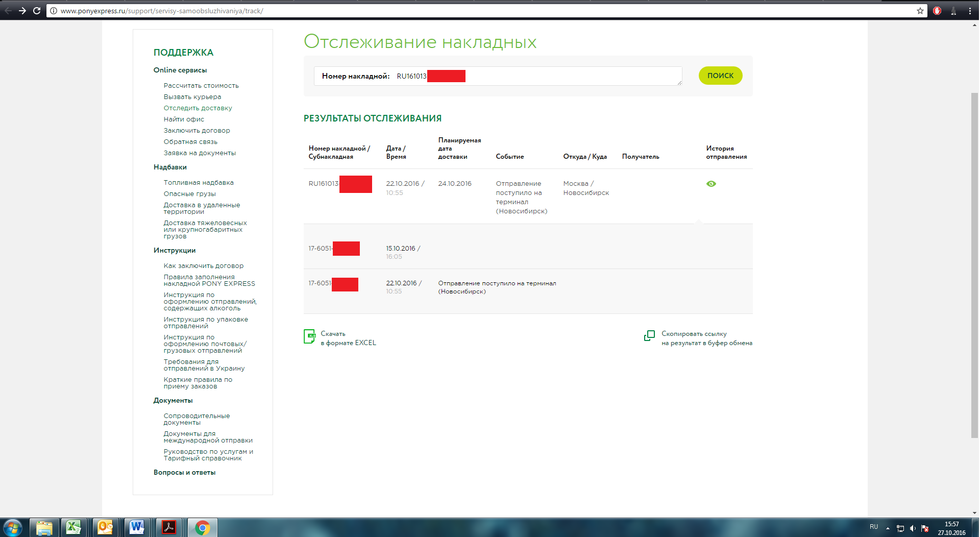Open Инструкция по упаковке отправлений link
Screen dimensions: 980x537
[x=206, y=323]
